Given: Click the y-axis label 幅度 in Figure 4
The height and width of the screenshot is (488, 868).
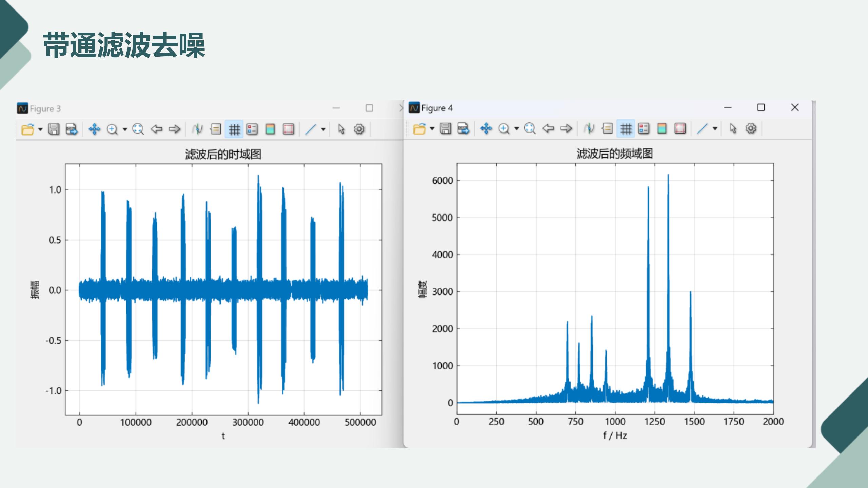Looking at the screenshot, I should point(422,289).
